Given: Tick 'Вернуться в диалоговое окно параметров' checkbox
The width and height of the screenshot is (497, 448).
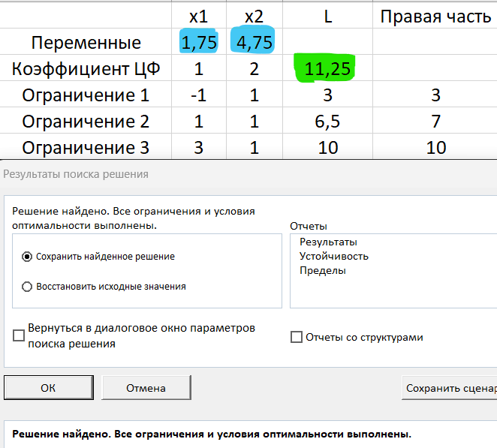Looking at the screenshot, I should [19, 335].
